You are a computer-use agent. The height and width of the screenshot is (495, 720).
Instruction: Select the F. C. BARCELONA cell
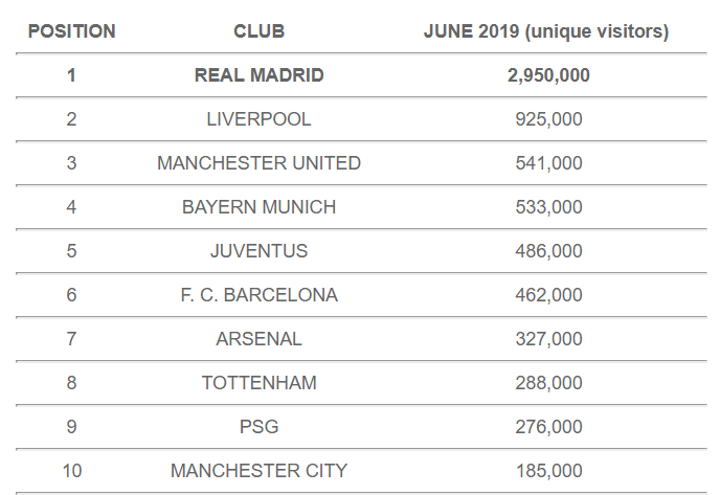tap(259, 295)
